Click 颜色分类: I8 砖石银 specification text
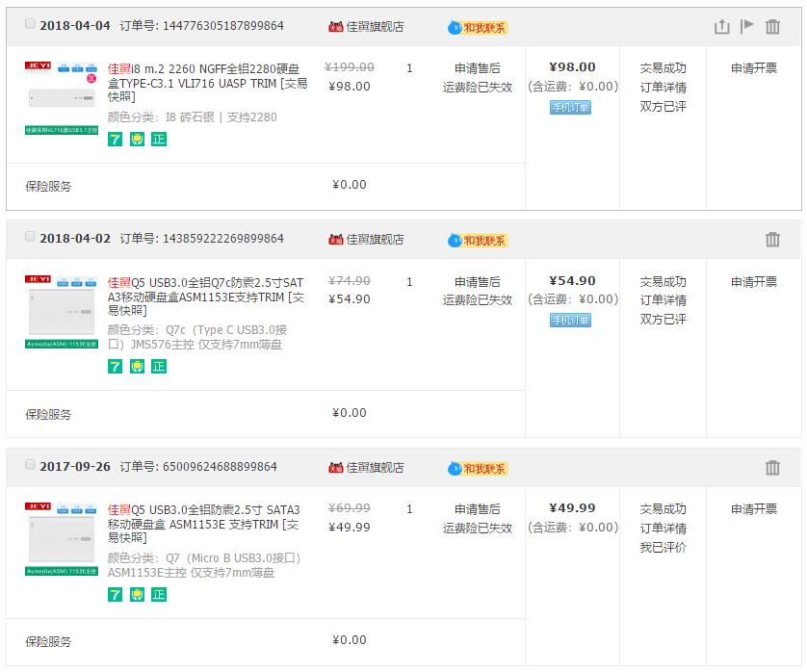The width and height of the screenshot is (807, 672). click(x=192, y=117)
